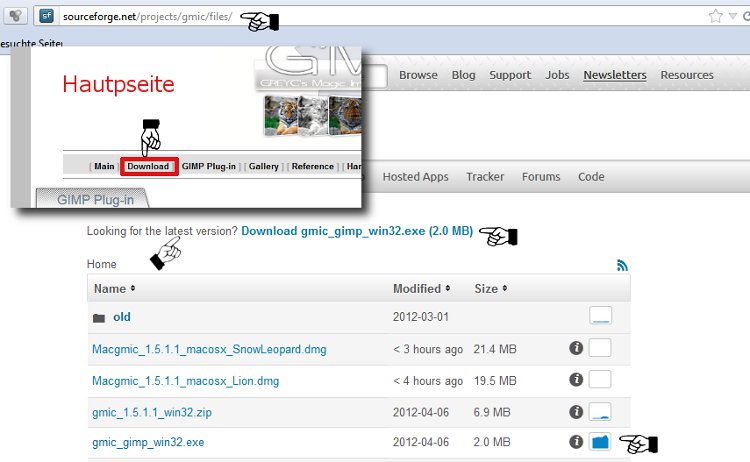This screenshot has height=462, width=750.
Task: Click the Home breadcrumb
Action: 101,264
